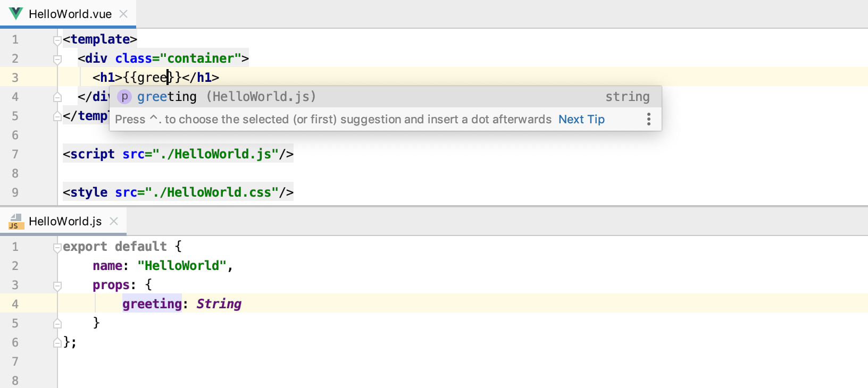Collapse the template tag fold on line 1
868x388 pixels.
click(x=57, y=40)
